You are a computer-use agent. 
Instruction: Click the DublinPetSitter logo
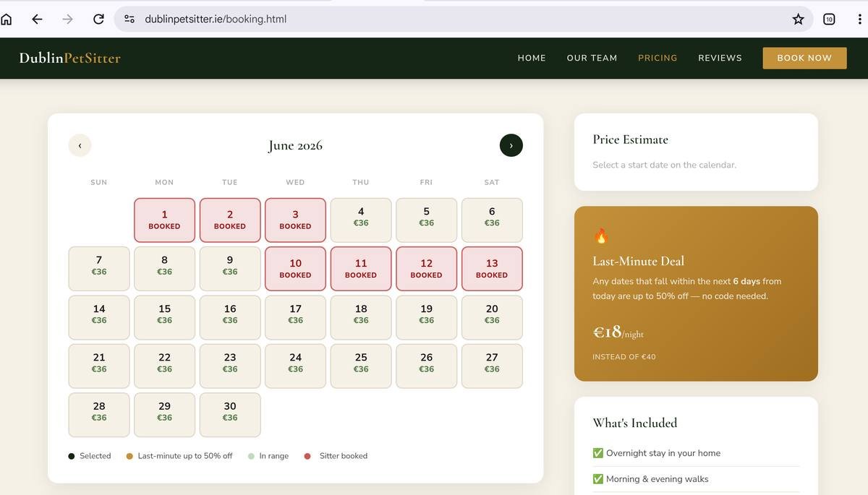coord(70,58)
